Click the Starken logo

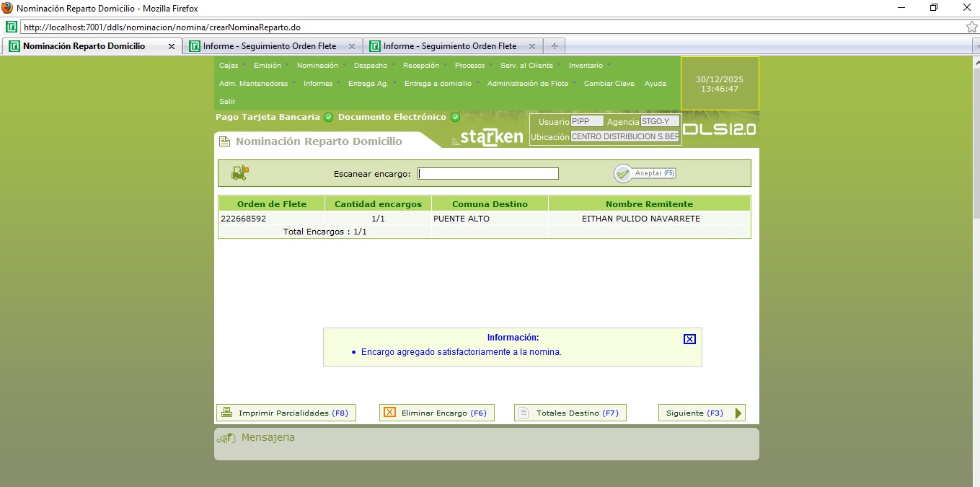pyautogui.click(x=487, y=137)
